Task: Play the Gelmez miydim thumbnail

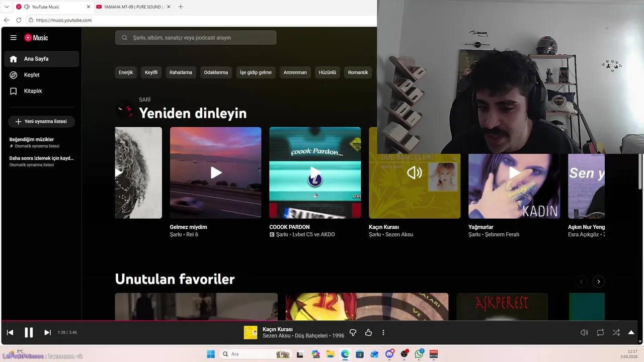Action: (x=215, y=172)
